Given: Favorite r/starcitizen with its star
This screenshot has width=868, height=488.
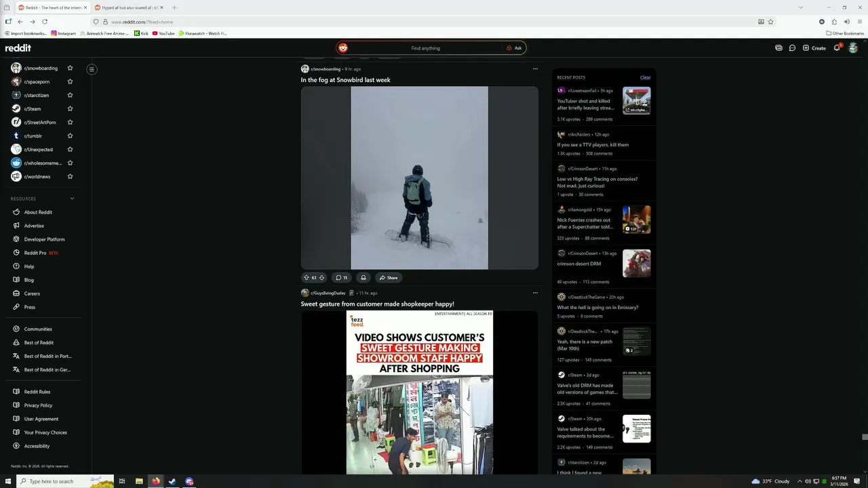Looking at the screenshot, I should [70, 96].
